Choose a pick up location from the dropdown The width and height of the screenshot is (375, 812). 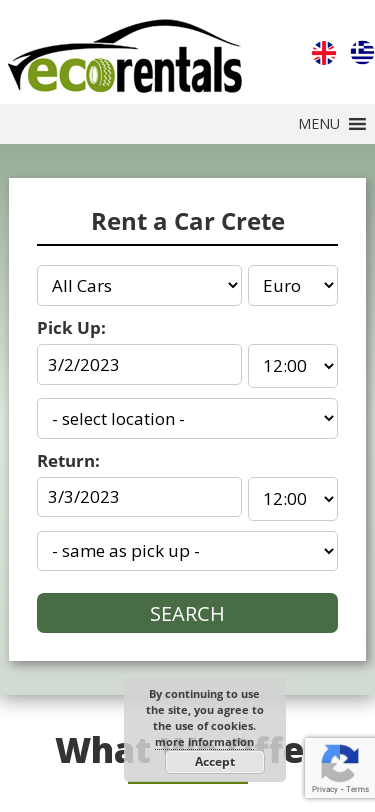point(188,418)
